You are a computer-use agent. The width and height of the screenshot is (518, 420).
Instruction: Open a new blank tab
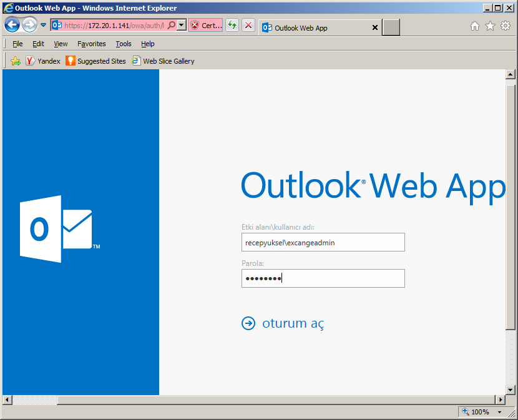[391, 27]
